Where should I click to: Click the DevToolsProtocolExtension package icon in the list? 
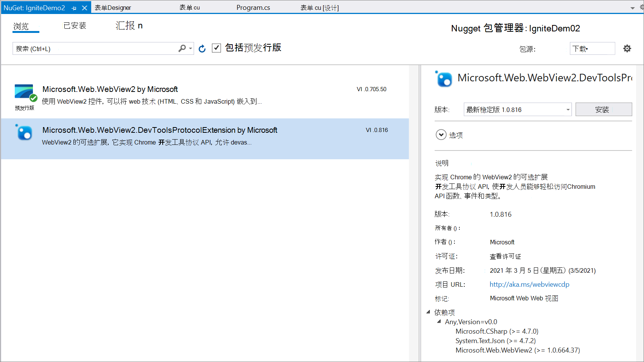tap(24, 133)
